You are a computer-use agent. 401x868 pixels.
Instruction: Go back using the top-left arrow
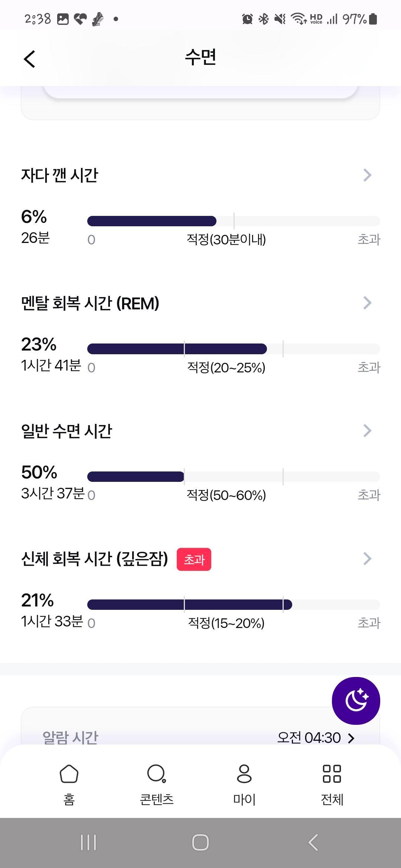pyautogui.click(x=29, y=59)
